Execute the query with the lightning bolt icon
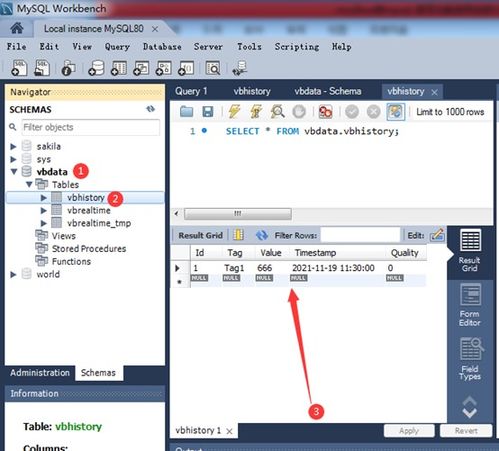 tap(235, 111)
